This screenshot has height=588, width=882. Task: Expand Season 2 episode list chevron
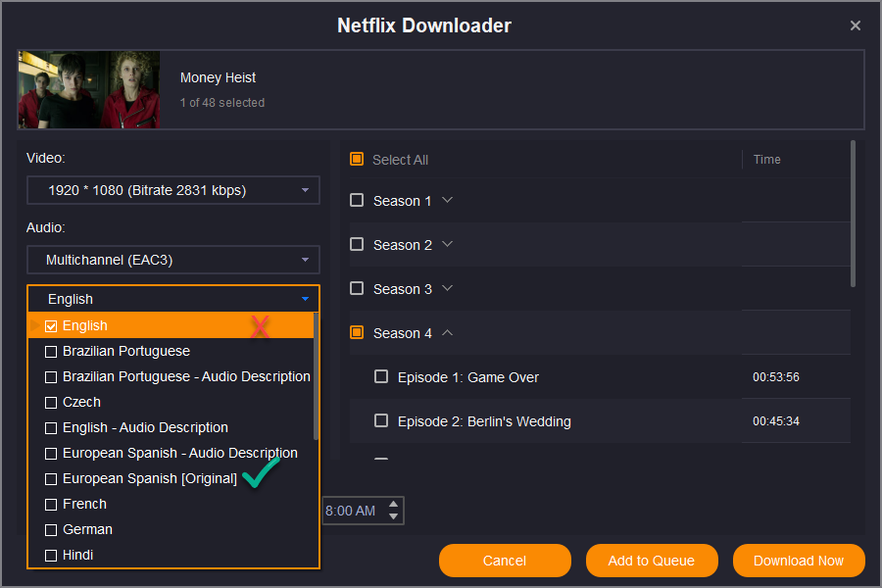point(447,244)
